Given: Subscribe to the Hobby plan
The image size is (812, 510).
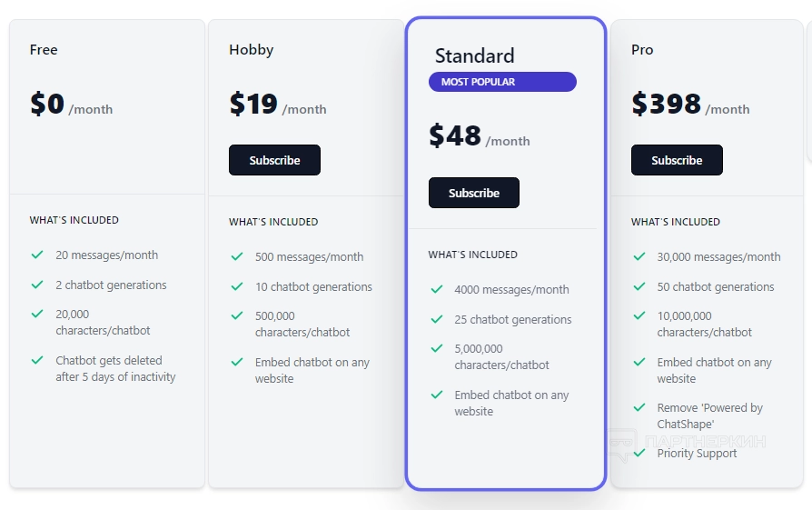Looking at the screenshot, I should click(x=274, y=160).
